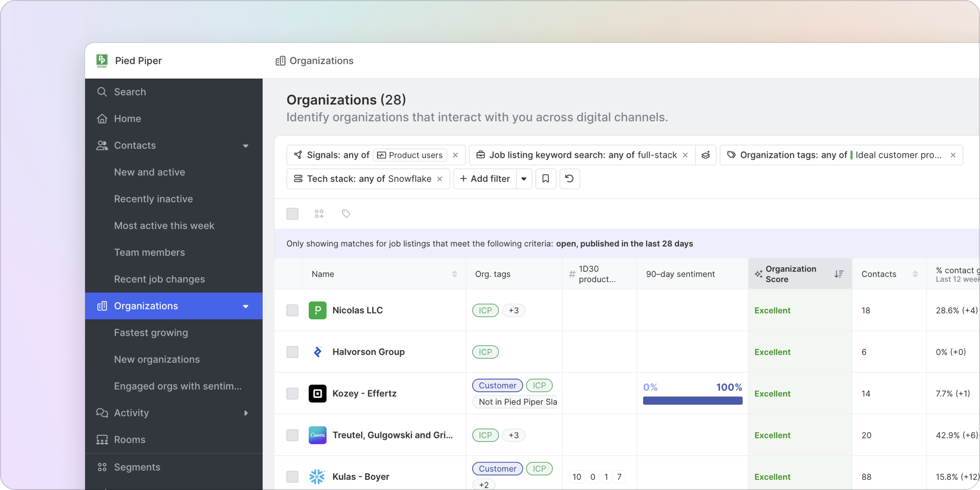Click the Kozey - Effertz logo
Screen dimensions: 980x490
318,394
